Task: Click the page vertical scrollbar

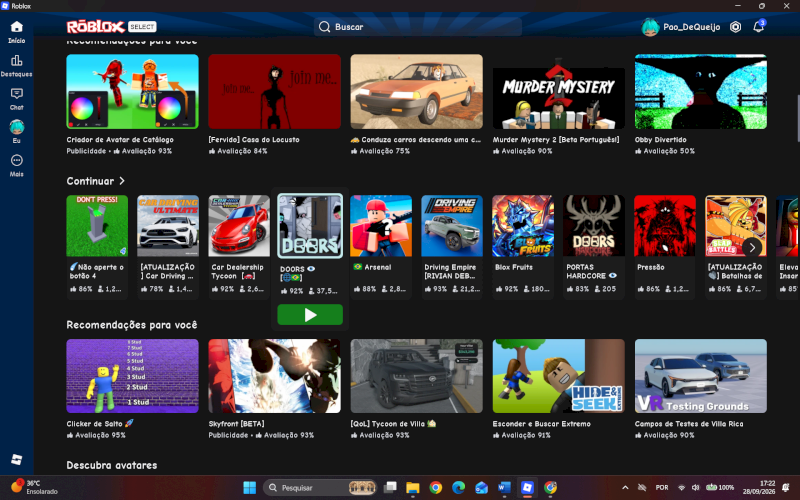Action: tap(797, 118)
